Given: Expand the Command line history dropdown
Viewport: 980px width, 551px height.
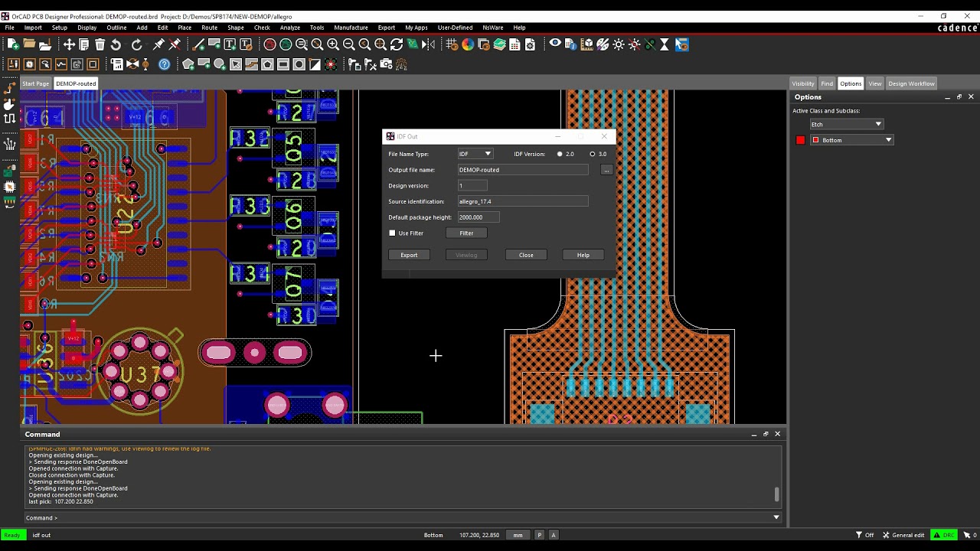Looking at the screenshot, I should tap(776, 517).
